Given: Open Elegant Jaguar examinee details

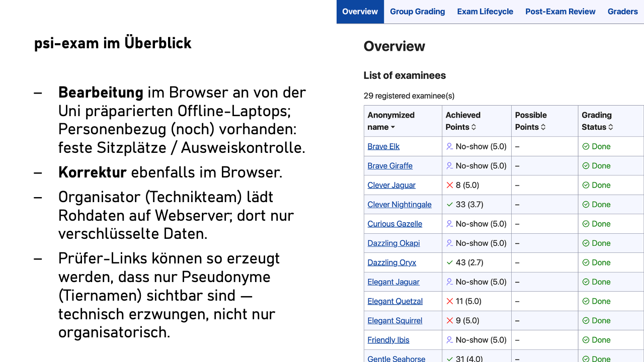Looking at the screenshot, I should pyautogui.click(x=393, y=282).
